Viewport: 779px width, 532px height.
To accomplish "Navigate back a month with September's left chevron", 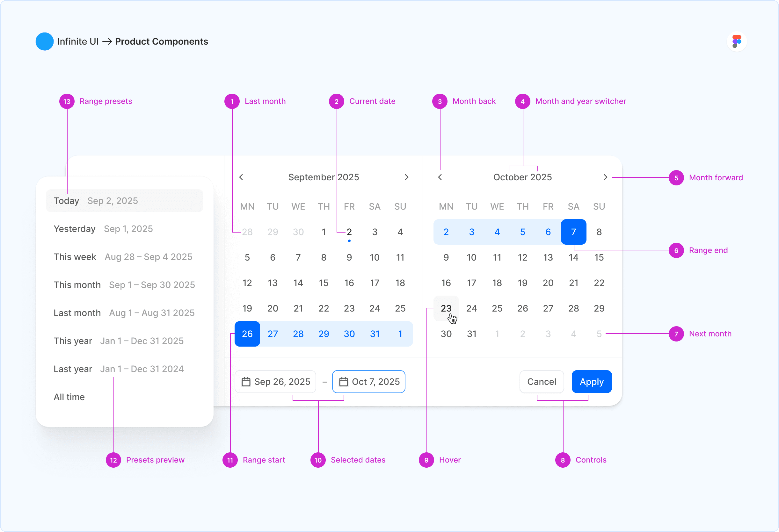I will pos(241,177).
